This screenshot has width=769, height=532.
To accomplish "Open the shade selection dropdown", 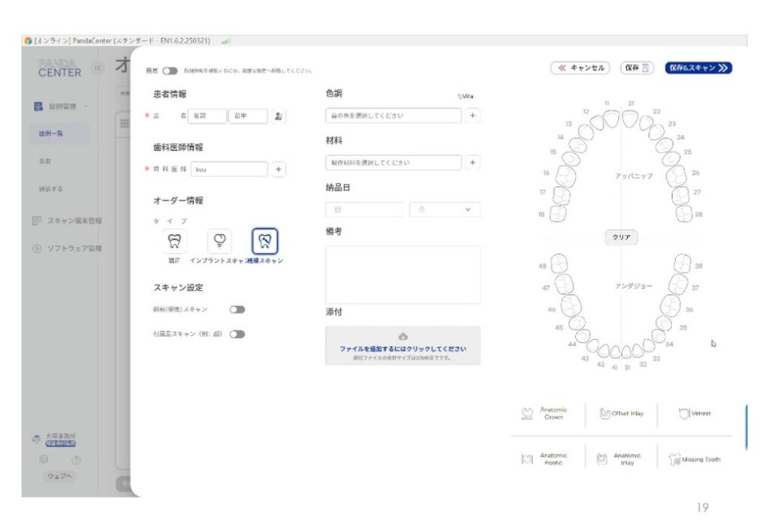I will 394,116.
